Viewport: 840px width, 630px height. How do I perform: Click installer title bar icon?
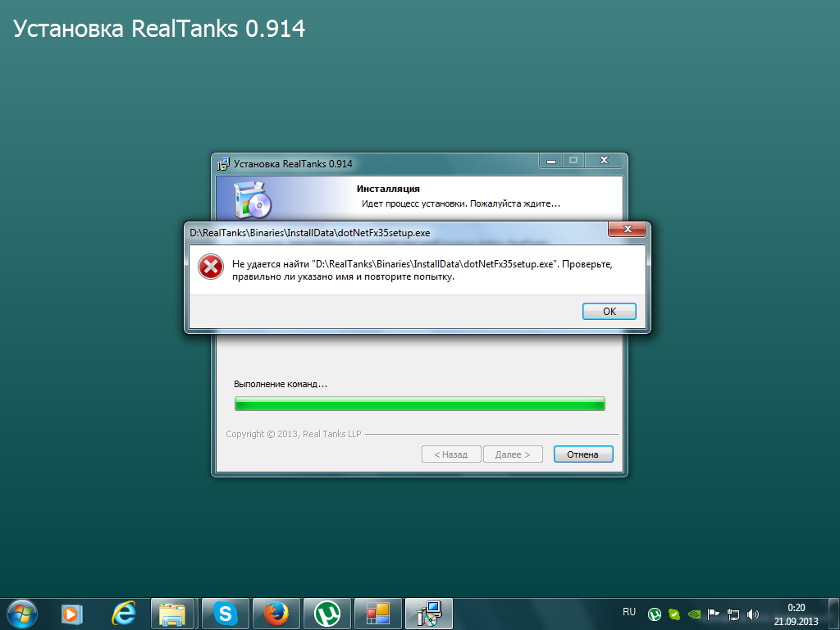(x=223, y=164)
